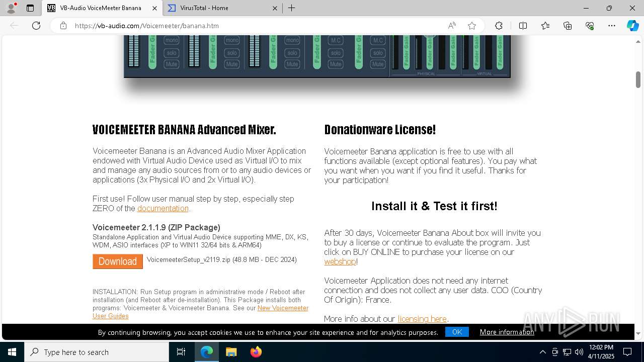Open the Windows Start menu
The width and height of the screenshot is (644, 362).
[12, 352]
